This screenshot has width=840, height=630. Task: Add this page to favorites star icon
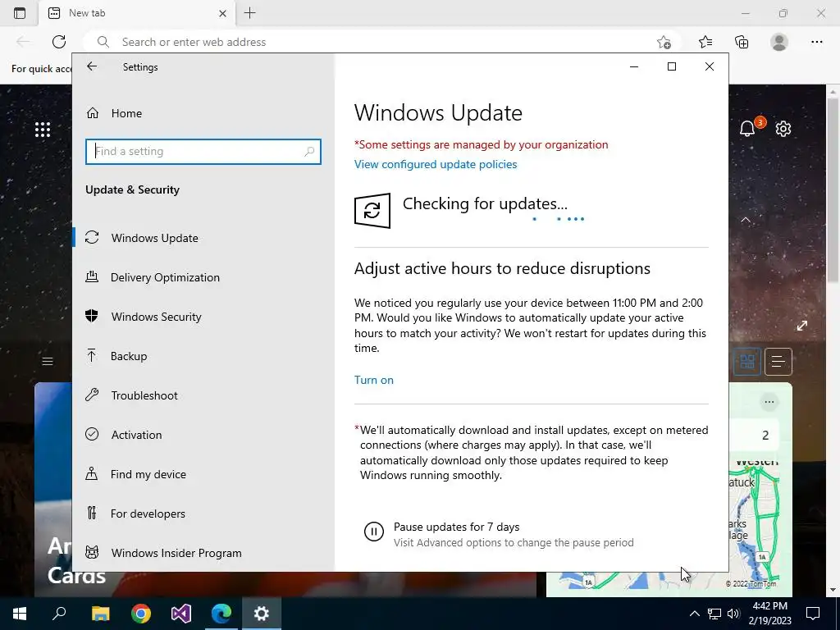point(664,42)
